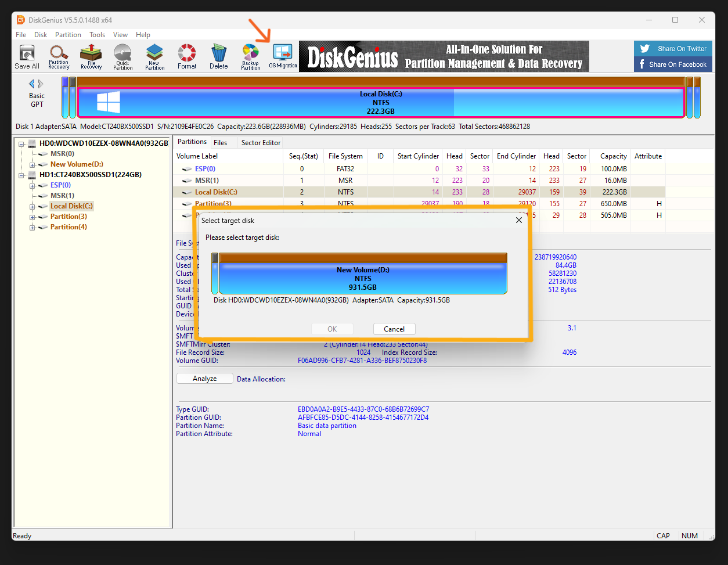Open the Partition menu
The height and width of the screenshot is (565, 728).
point(69,35)
